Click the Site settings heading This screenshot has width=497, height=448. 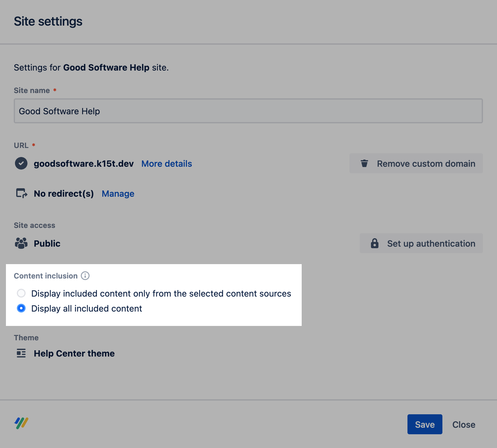point(48,22)
